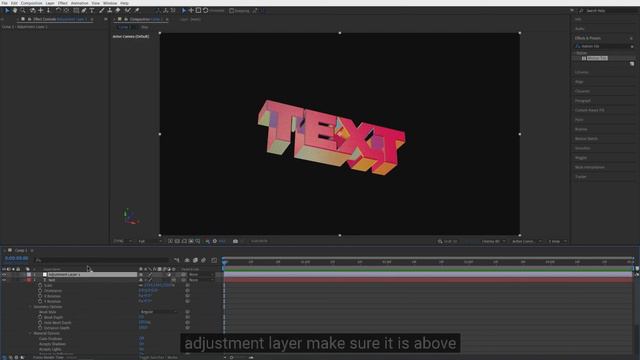
Task: Select the Eraser tool
Action: 118,11
